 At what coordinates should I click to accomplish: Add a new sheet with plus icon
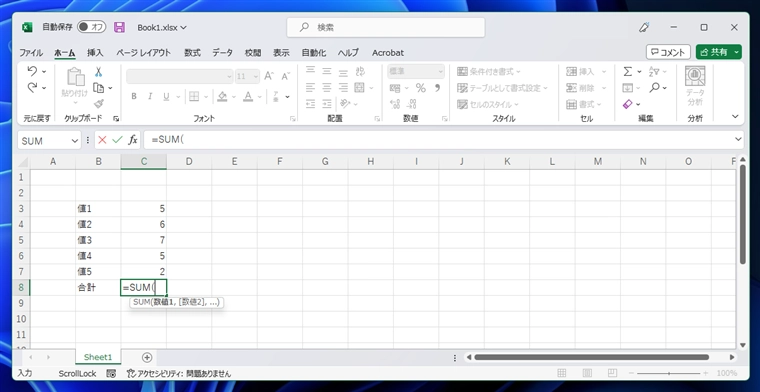coord(147,357)
